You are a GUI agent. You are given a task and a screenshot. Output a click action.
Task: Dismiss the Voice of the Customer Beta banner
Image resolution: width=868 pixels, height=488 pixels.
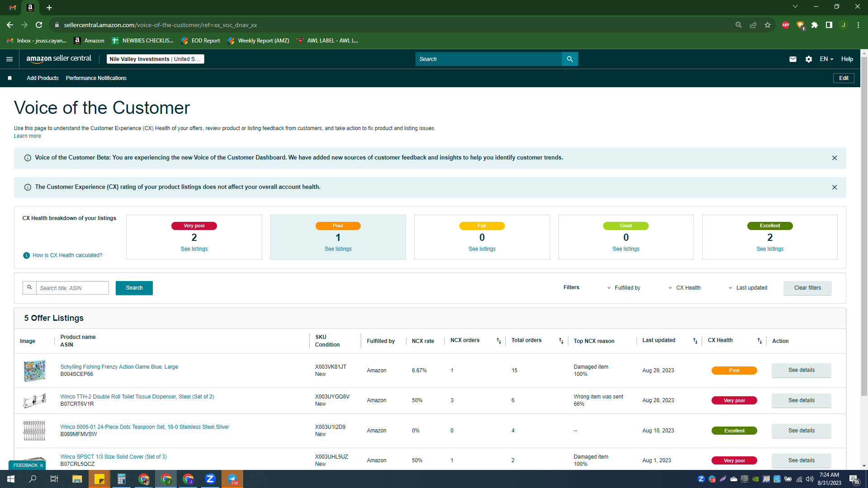click(x=835, y=158)
